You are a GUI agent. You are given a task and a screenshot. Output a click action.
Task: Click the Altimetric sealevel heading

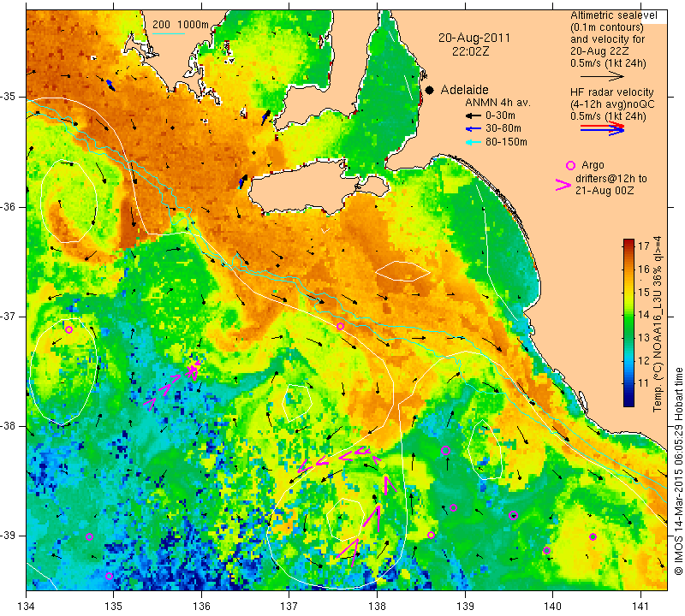[614, 15]
